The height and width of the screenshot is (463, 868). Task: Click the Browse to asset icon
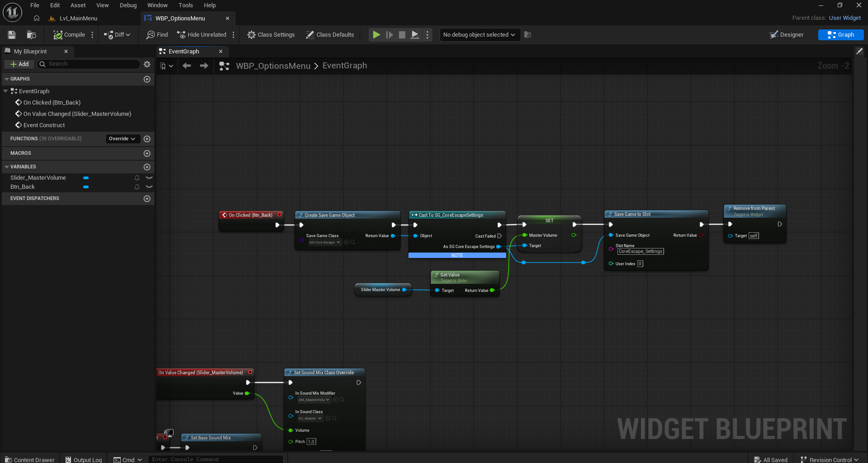point(31,35)
